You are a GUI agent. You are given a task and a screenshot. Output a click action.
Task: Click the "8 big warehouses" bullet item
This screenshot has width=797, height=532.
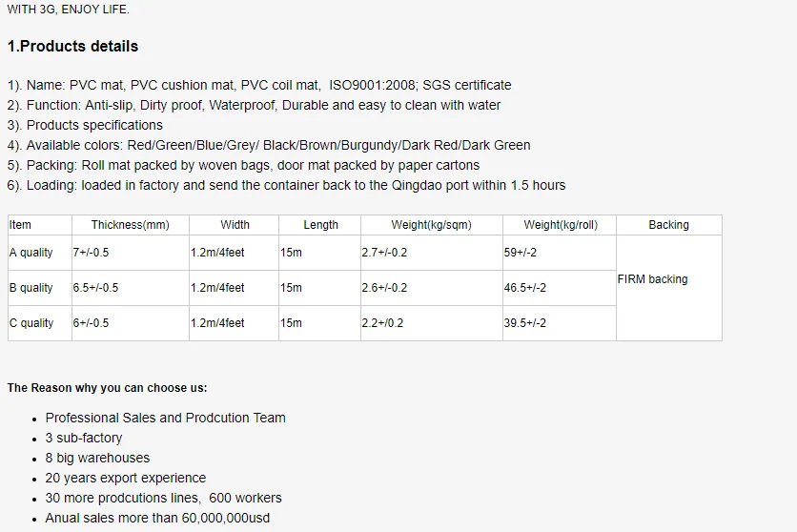[x=97, y=458]
